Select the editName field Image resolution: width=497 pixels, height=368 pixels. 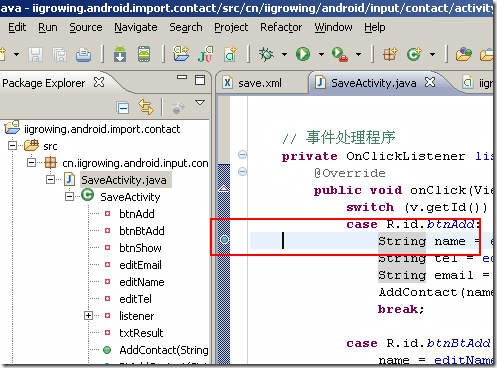click(142, 282)
